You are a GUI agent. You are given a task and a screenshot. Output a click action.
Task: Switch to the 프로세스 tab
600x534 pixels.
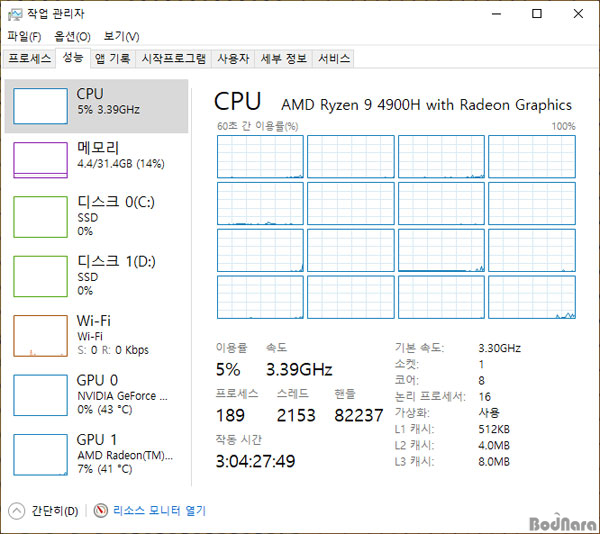(x=29, y=59)
